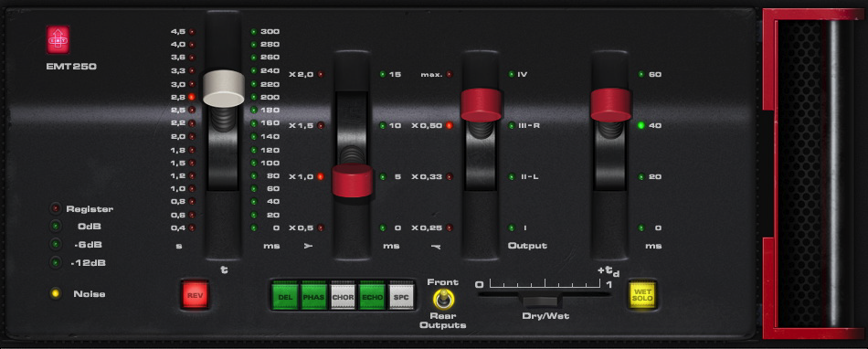Click the white decay time lever cap
Image resolution: width=868 pixels, height=349 pixels.
pyautogui.click(x=224, y=88)
